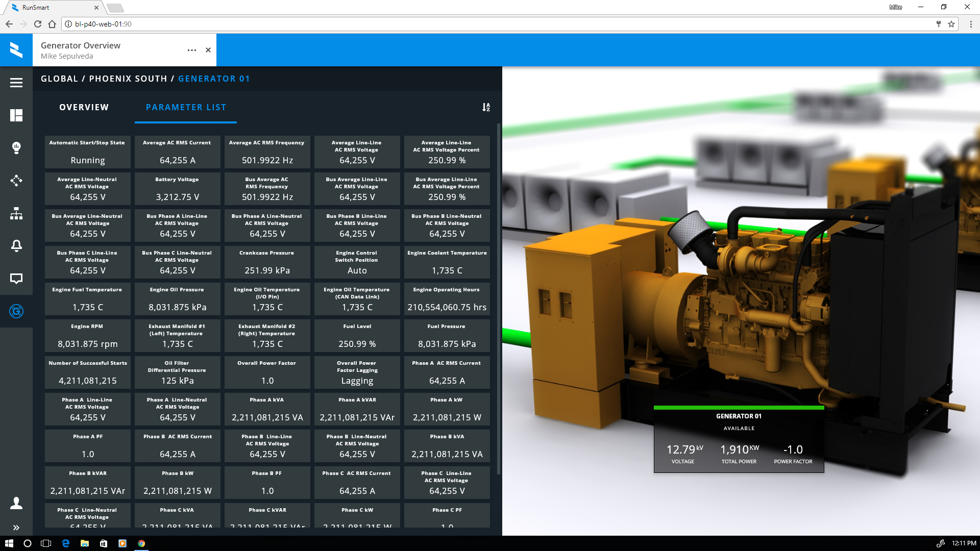This screenshot has height=551, width=980.
Task: Expand the sidebar with double chevron
Action: click(16, 528)
